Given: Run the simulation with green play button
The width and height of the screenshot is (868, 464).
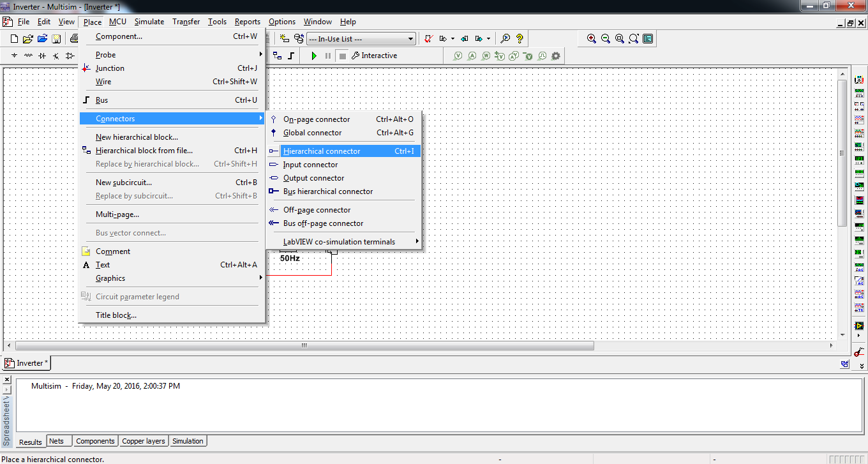Looking at the screenshot, I should click(314, 56).
